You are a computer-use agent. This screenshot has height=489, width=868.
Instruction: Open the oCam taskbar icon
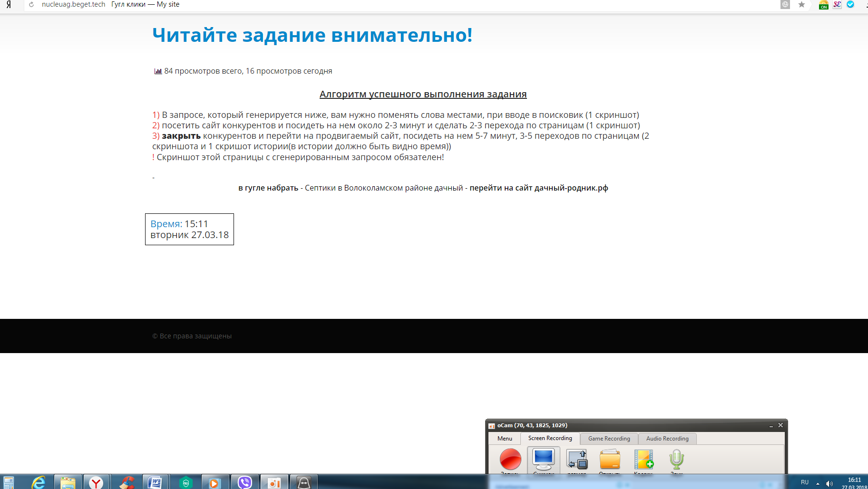pos(274,482)
